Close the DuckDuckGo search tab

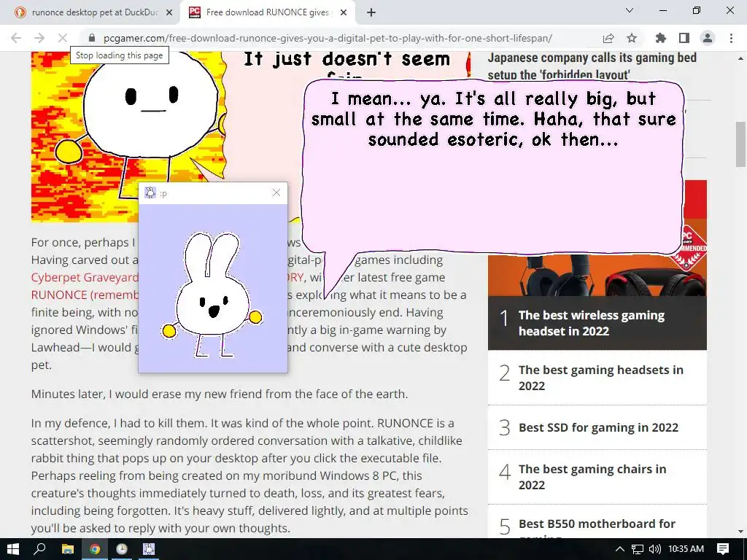pyautogui.click(x=169, y=13)
